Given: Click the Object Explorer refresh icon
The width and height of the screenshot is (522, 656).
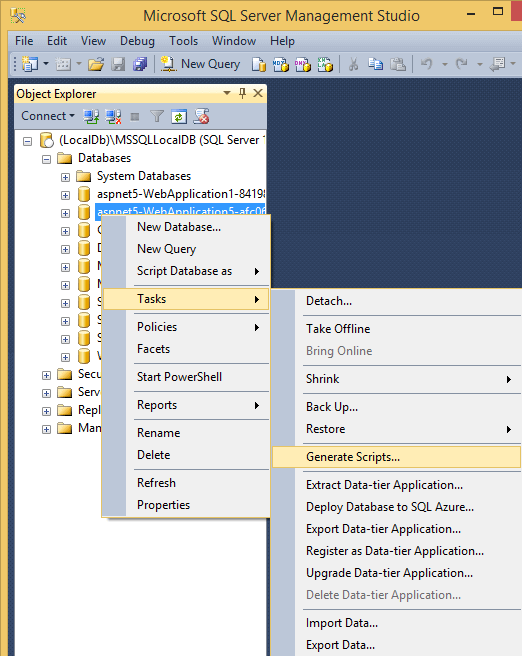Looking at the screenshot, I should point(179,117).
